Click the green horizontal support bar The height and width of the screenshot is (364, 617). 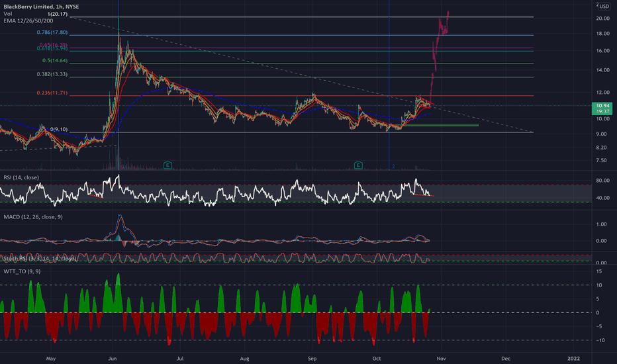pos(440,126)
